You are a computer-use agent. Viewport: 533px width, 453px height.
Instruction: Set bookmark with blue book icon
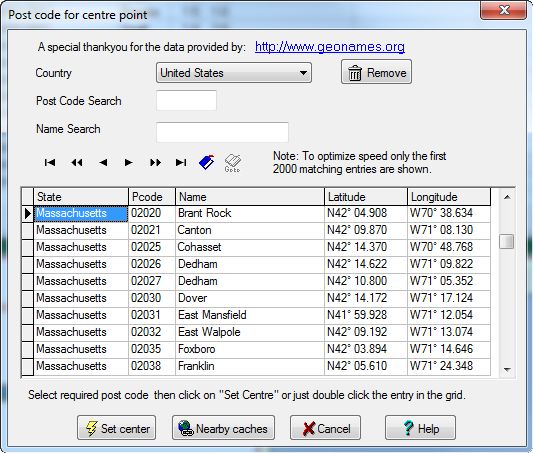point(207,162)
